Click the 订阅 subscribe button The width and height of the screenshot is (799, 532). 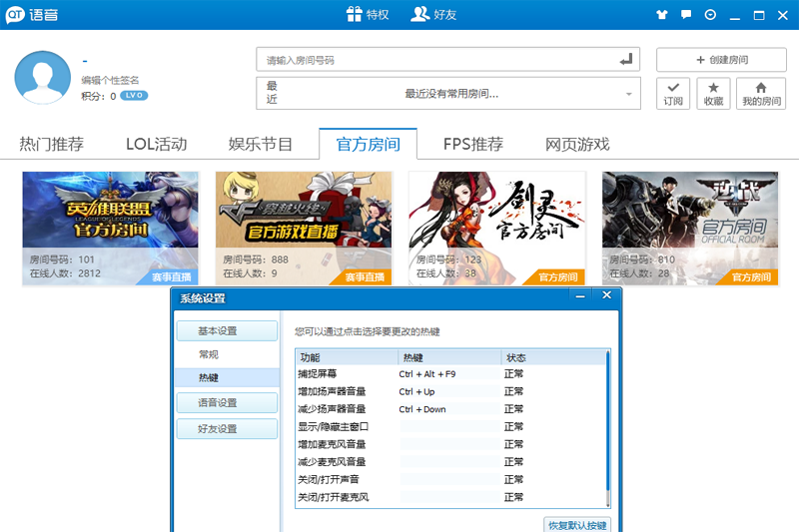point(672,93)
